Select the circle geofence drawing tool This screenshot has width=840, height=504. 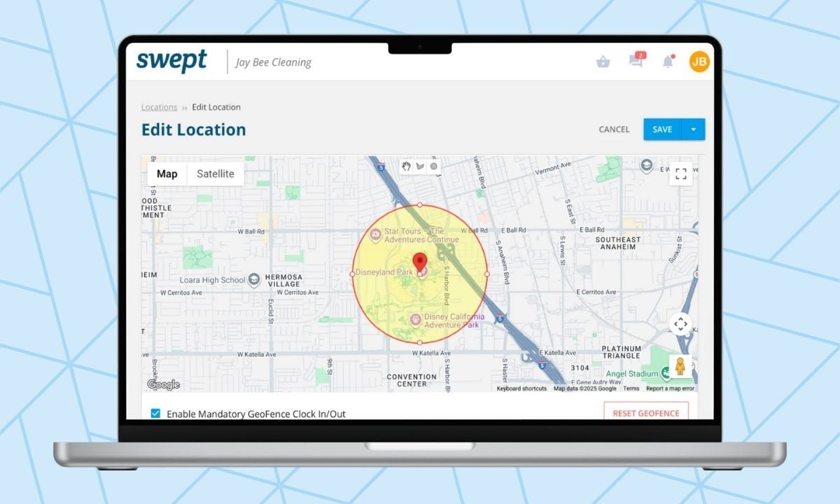tap(434, 167)
